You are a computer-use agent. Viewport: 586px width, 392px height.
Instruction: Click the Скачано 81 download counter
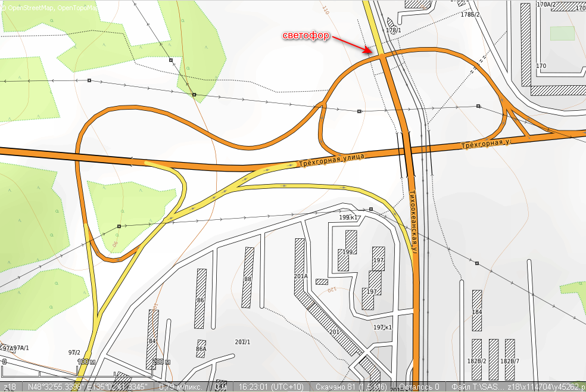(351, 387)
